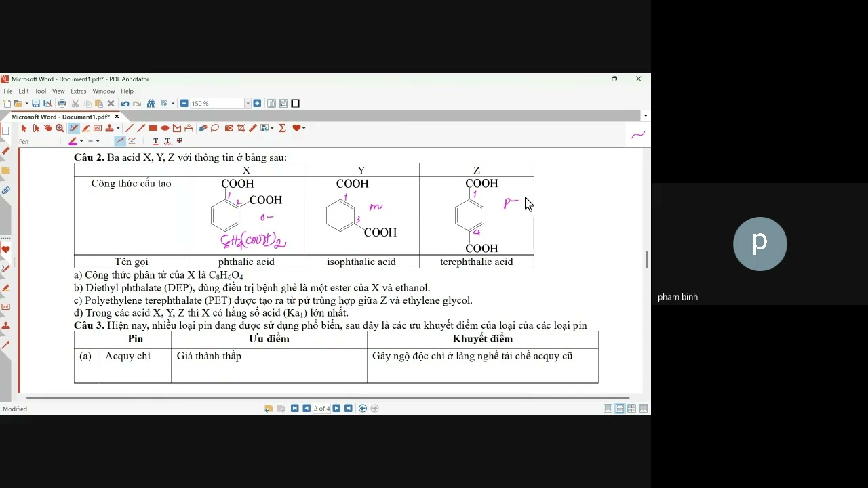This screenshot has width=868, height=488.
Task: Open the View menu
Action: click(x=58, y=91)
